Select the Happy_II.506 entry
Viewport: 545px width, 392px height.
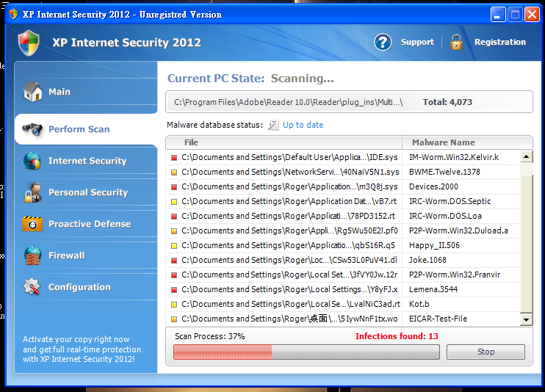pyautogui.click(x=434, y=245)
